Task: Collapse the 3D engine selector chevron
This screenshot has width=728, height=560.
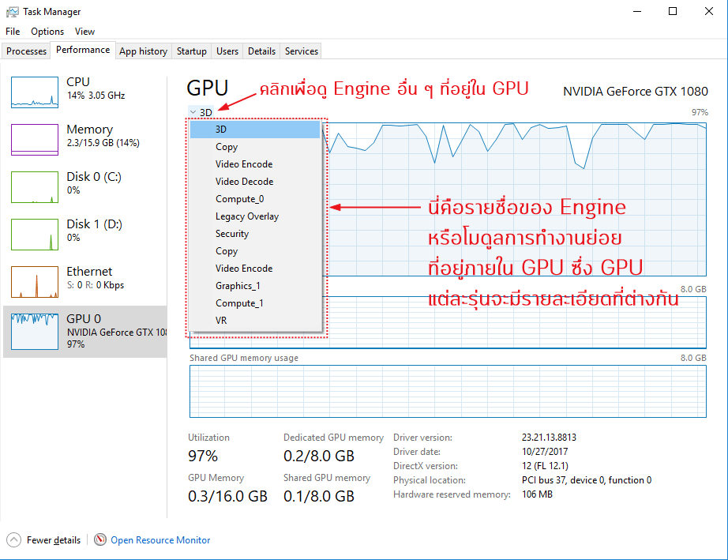Action: tap(191, 112)
